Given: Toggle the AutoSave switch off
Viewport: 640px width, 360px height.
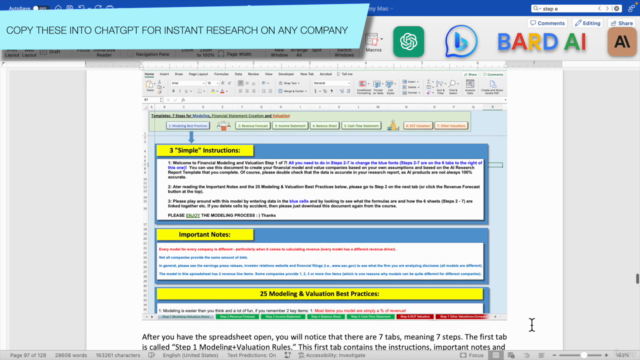Looking at the screenshot, I should [x=40, y=8].
